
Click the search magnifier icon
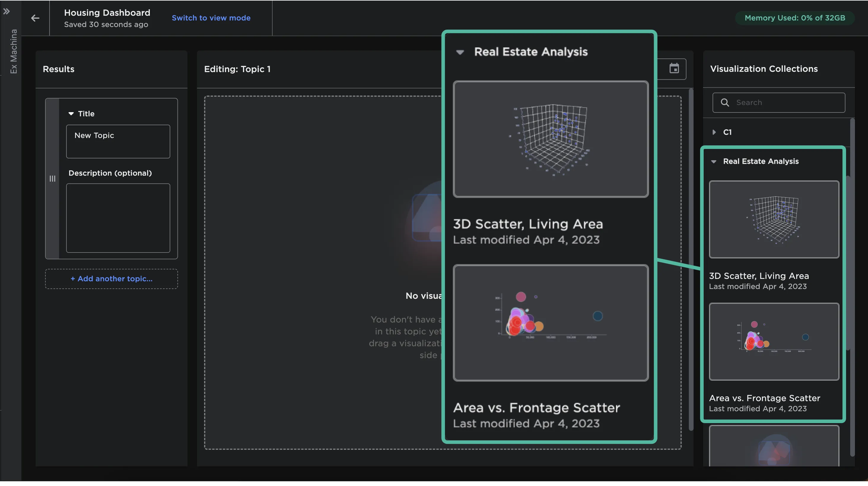tap(725, 102)
